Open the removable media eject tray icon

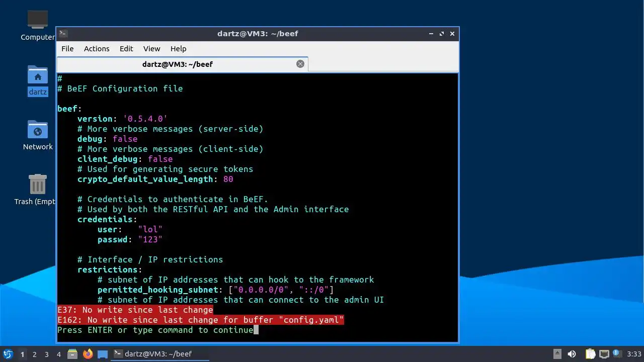pos(557,354)
